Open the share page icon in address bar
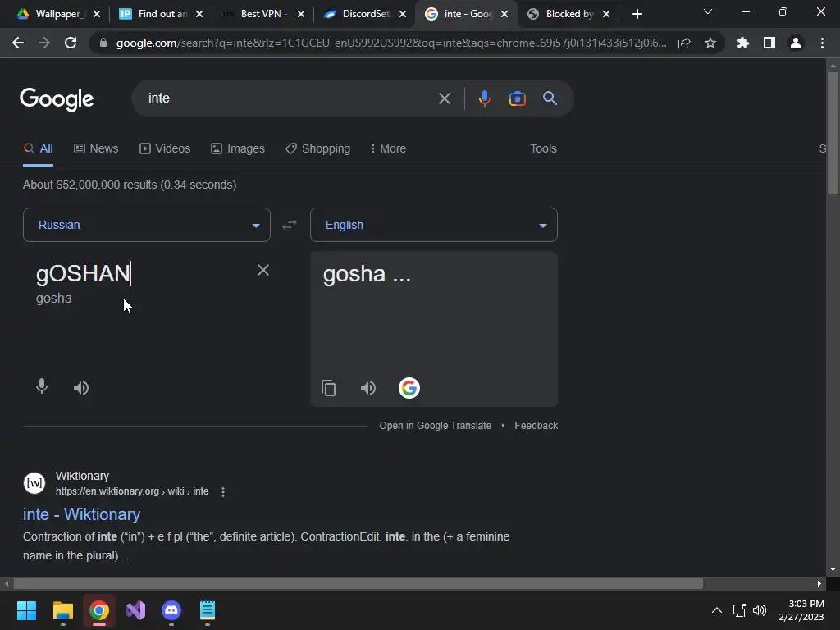This screenshot has width=840, height=630. [x=684, y=43]
